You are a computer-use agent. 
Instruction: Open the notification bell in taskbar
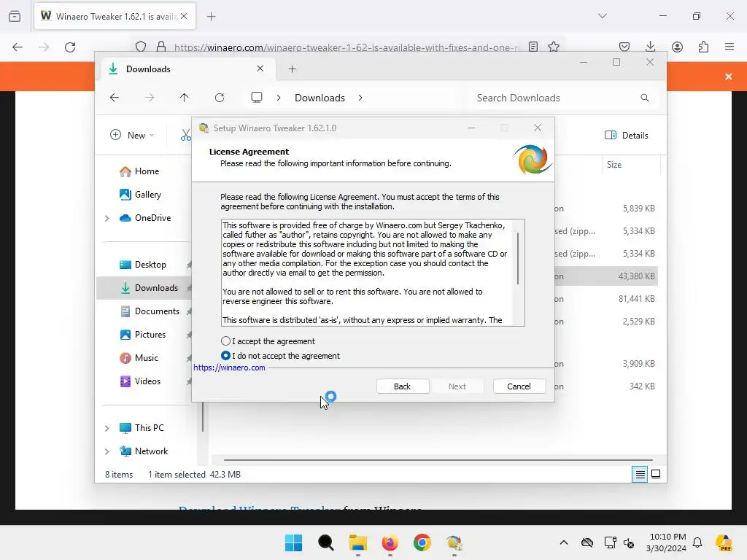697,542
